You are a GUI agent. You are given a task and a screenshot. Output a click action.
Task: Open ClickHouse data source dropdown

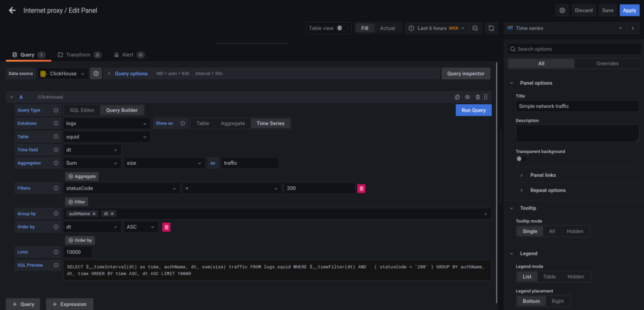(x=63, y=74)
